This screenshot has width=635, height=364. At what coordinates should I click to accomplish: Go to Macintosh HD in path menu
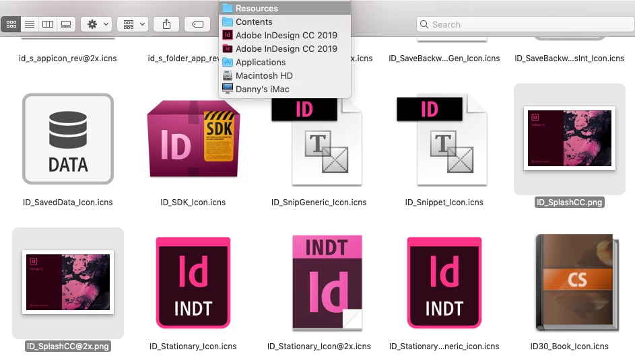tap(285, 75)
